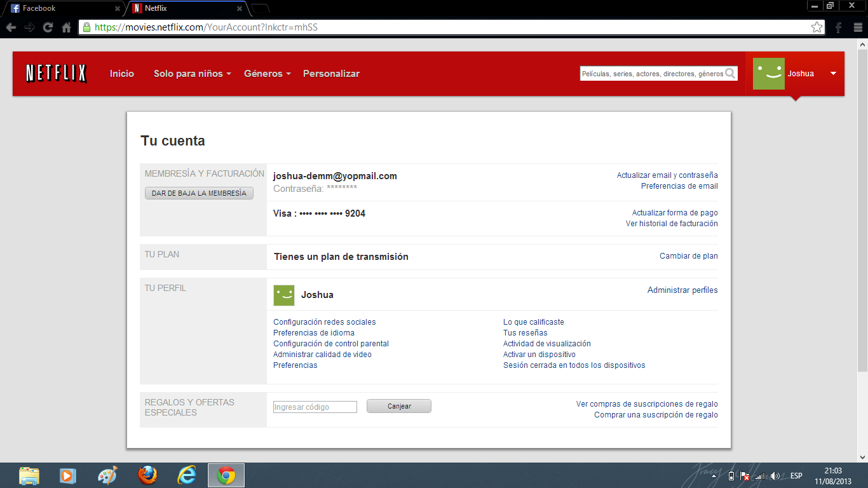The height and width of the screenshot is (488, 868).
Task: Go back using the browser back arrow
Action: pos(11,27)
